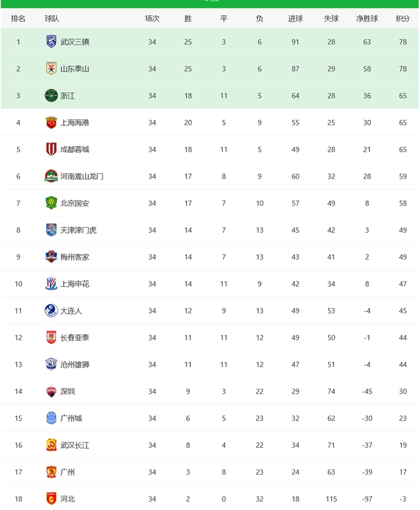This screenshot has height=510, width=420.
Task: Click the 上海海港 team crest
Action: [51, 123]
